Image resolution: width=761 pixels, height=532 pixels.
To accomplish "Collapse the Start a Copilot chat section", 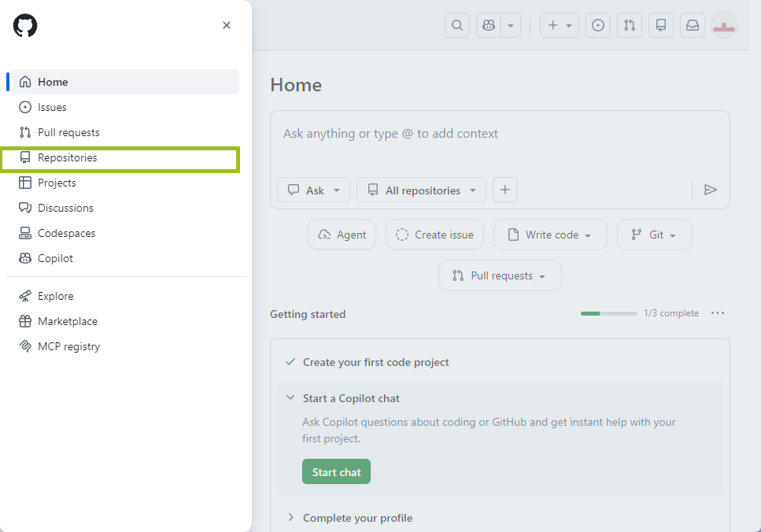I will point(290,397).
